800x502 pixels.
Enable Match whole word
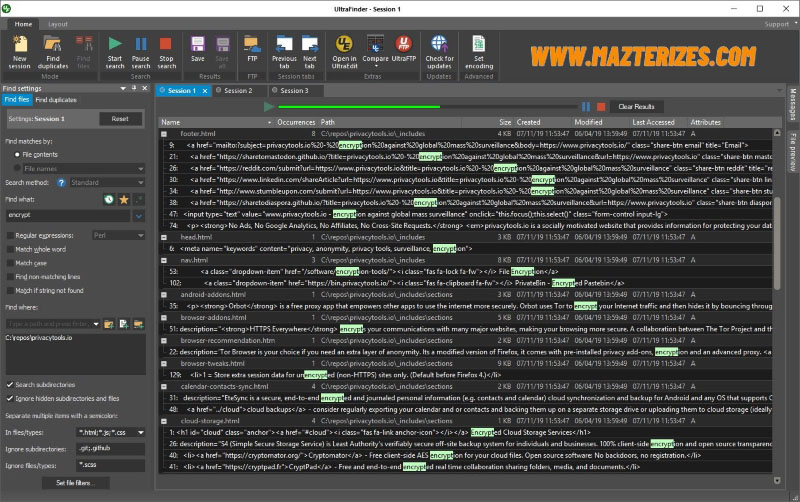coord(10,249)
